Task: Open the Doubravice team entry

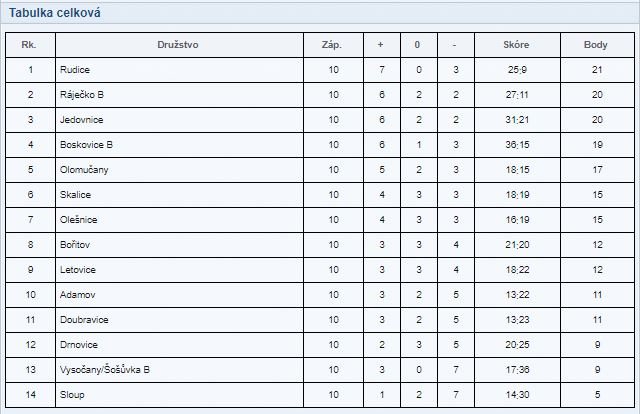Action: [x=84, y=320]
